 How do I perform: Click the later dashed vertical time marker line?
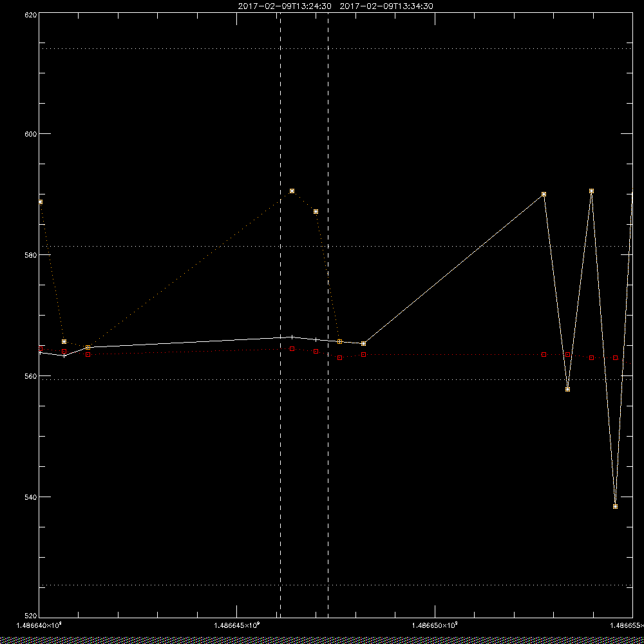(x=328, y=315)
